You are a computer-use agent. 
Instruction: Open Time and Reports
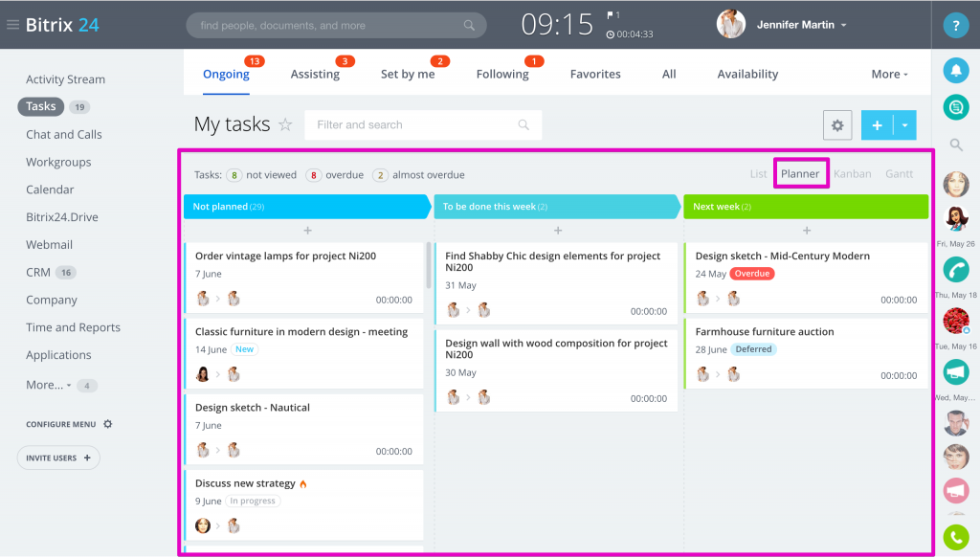point(73,327)
